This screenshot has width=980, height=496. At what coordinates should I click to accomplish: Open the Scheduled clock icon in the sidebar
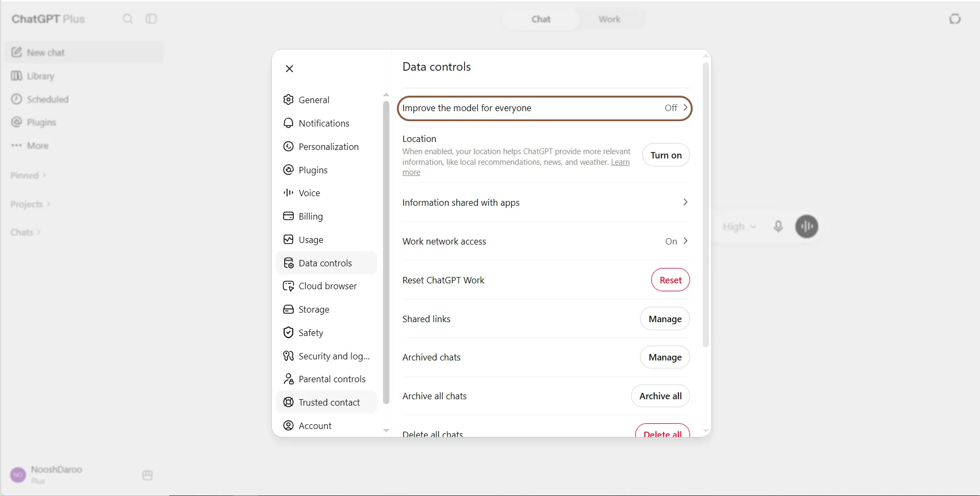[16, 99]
